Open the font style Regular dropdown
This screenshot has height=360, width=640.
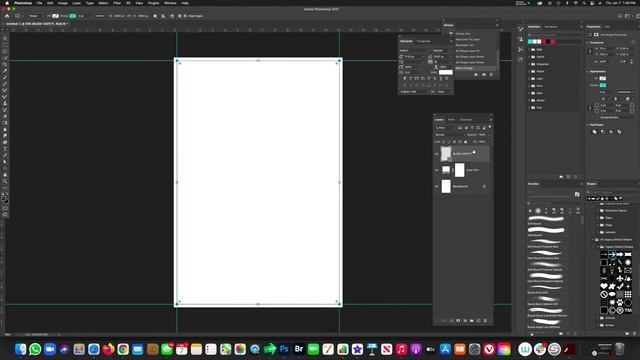click(x=442, y=51)
